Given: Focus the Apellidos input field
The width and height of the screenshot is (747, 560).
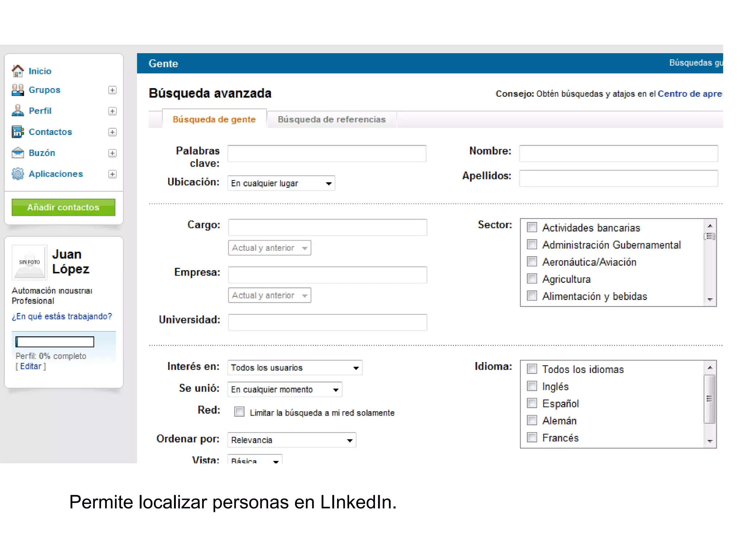Looking at the screenshot, I should click(x=619, y=178).
